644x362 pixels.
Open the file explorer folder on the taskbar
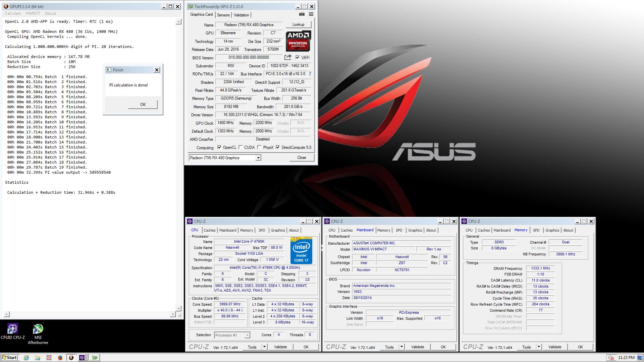pyautogui.click(x=38, y=358)
